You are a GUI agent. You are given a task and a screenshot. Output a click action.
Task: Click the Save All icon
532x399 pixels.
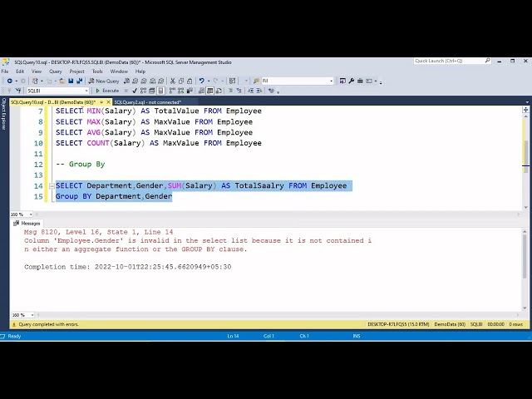(x=80, y=81)
